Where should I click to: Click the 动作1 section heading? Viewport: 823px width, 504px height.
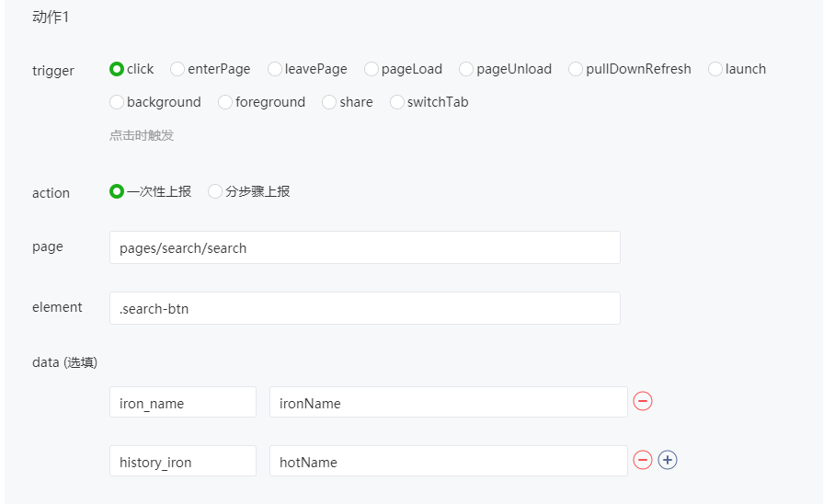pyautogui.click(x=51, y=17)
